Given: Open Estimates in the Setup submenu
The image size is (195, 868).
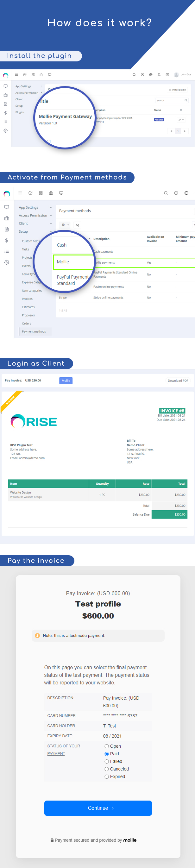Looking at the screenshot, I should coord(28,307).
